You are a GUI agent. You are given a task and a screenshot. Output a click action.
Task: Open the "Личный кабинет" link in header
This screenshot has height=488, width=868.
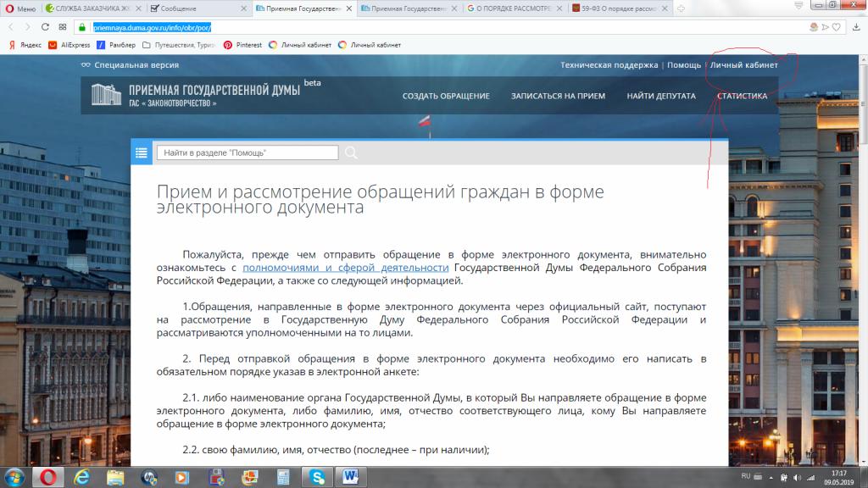(743, 65)
